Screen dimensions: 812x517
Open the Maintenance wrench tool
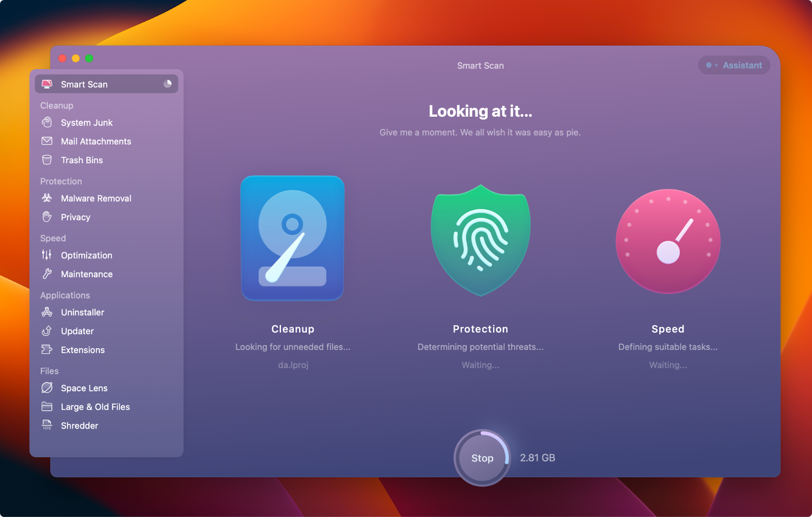tap(47, 274)
